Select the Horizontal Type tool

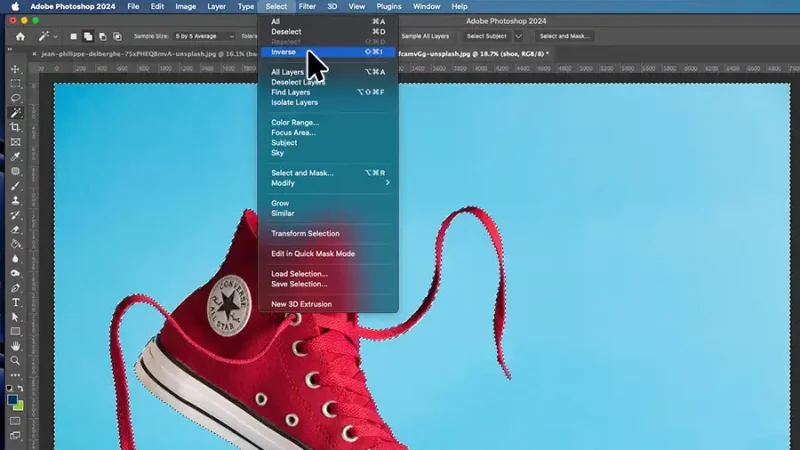pos(15,303)
